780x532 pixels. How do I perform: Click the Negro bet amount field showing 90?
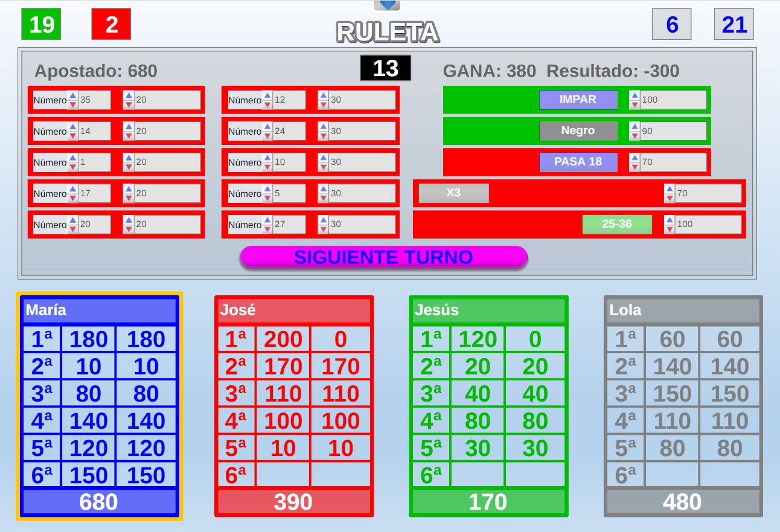(673, 131)
